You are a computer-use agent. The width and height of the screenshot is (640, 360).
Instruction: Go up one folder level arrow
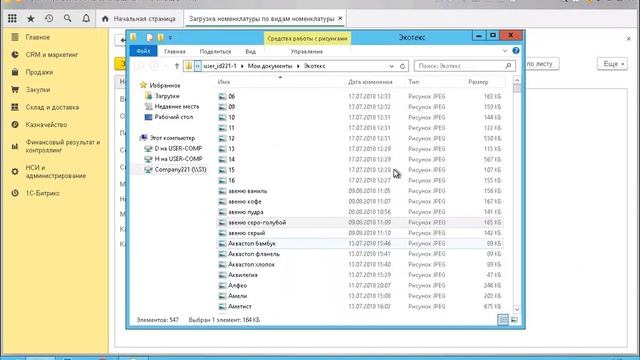click(x=176, y=66)
